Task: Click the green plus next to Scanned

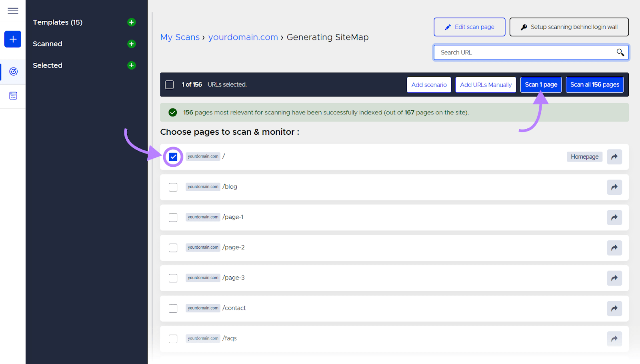Action: pos(131,44)
